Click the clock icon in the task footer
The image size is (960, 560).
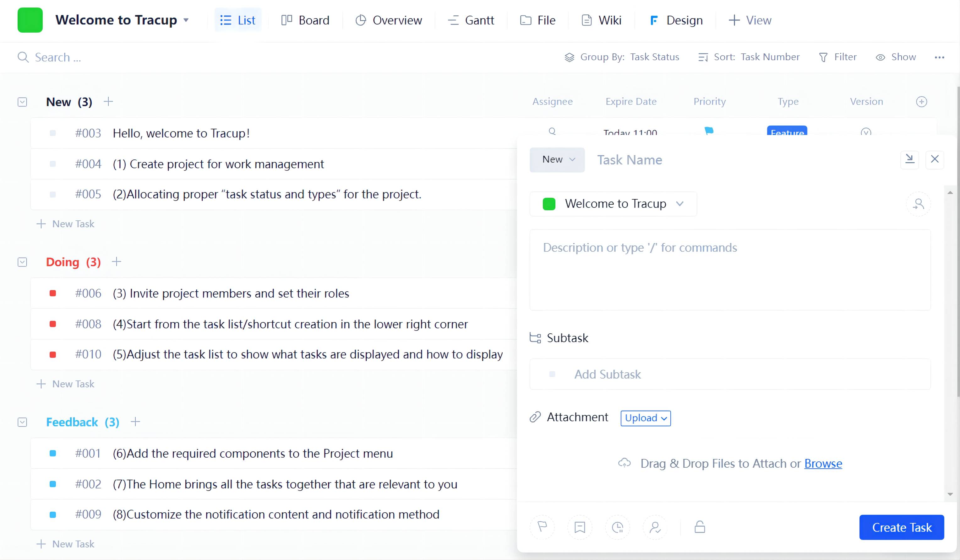pos(617,527)
